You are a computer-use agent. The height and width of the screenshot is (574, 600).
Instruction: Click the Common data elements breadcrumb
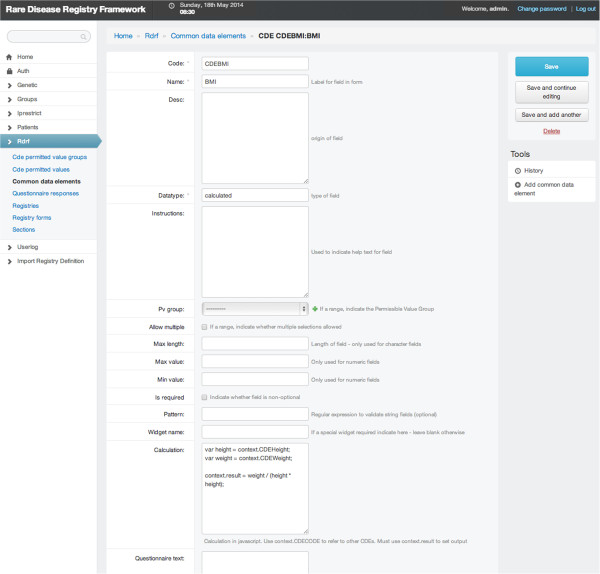pos(203,36)
